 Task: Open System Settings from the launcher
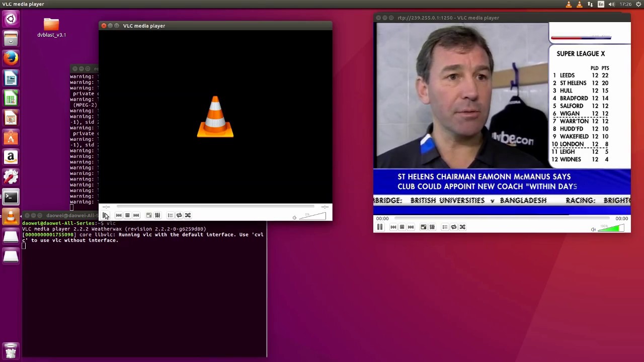tap(11, 177)
